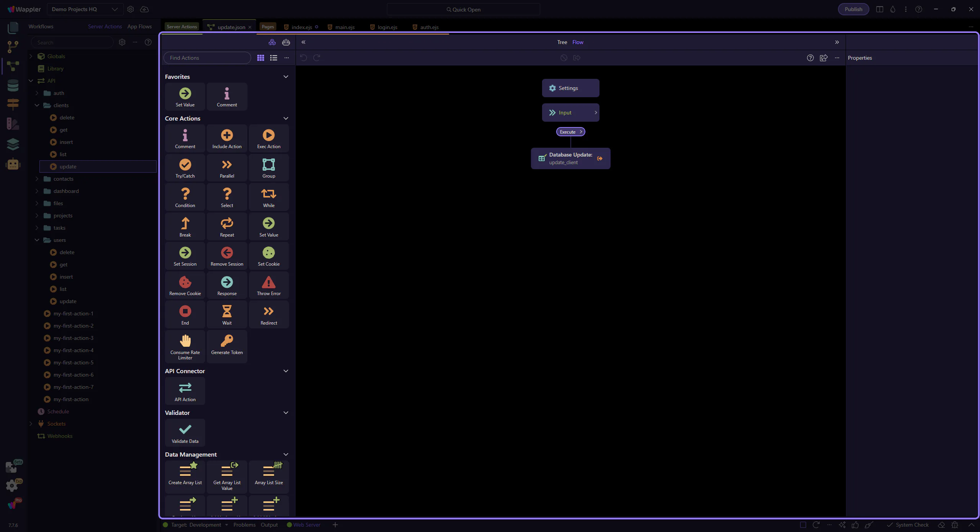Click the Find Actions search field
The image size is (980, 532).
207,58
